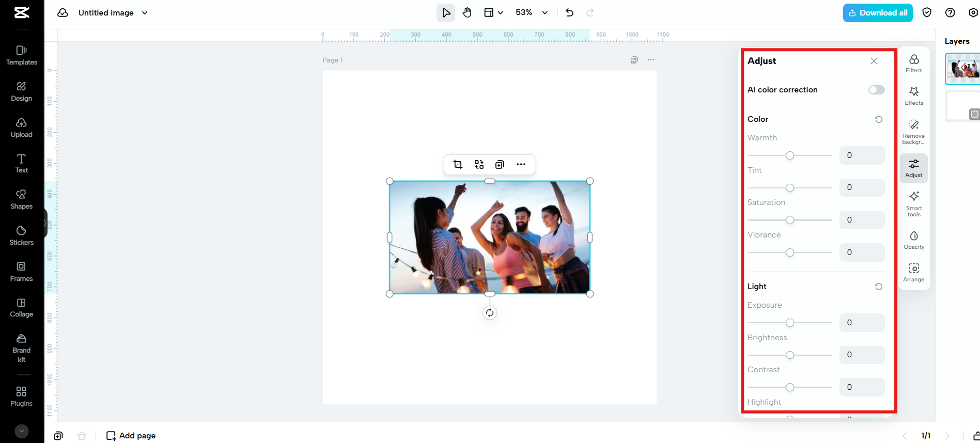Open the Filters tool

click(x=914, y=64)
